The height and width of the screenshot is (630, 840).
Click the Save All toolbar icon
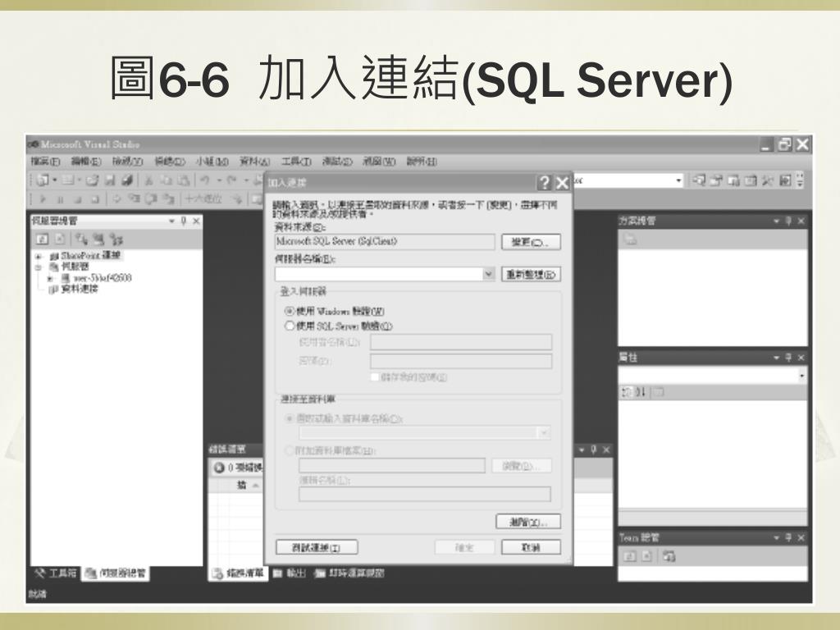pos(126,180)
